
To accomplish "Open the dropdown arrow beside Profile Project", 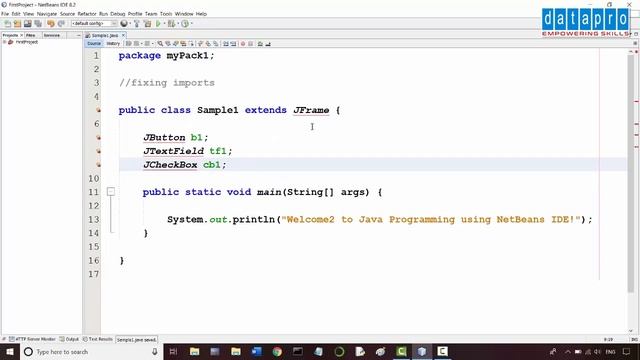I will coord(191,24).
